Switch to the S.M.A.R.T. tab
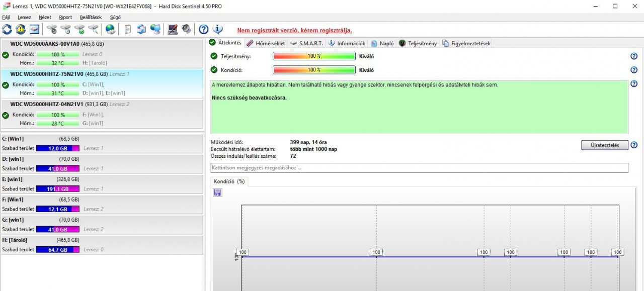 click(306, 43)
